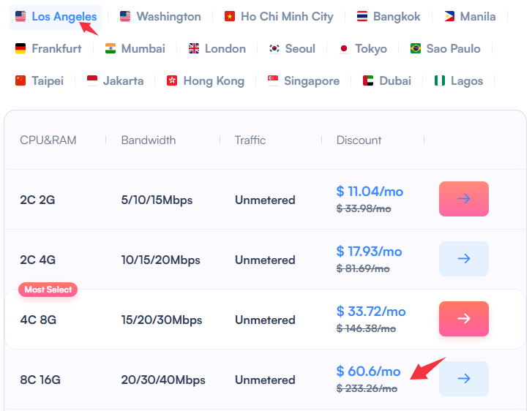
Task: Open the Manila location tab
Action: pyautogui.click(x=470, y=17)
